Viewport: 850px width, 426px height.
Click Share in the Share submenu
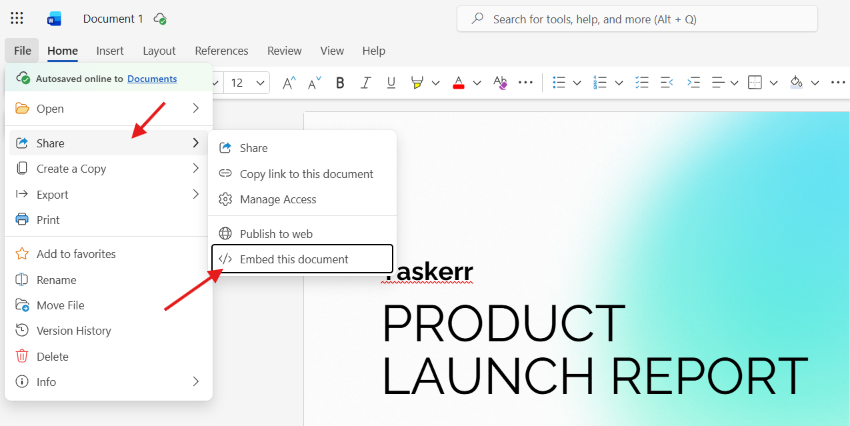tap(302, 148)
